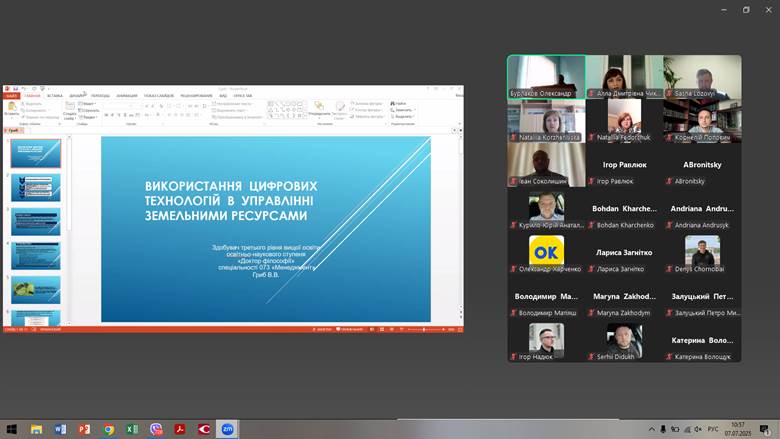The height and width of the screenshot is (439, 780).
Task: Open Excel from the taskbar
Action: tap(132, 429)
